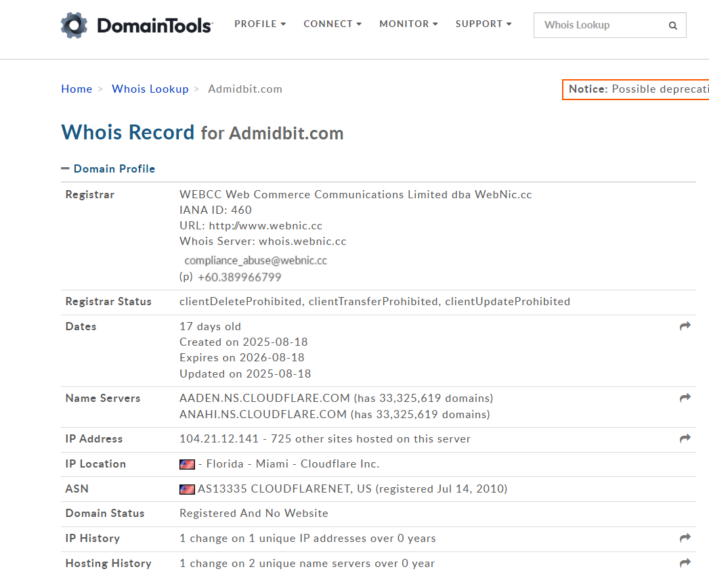Share the Hosting History details
Image resolution: width=709 pixels, height=588 pixels.
(x=684, y=562)
